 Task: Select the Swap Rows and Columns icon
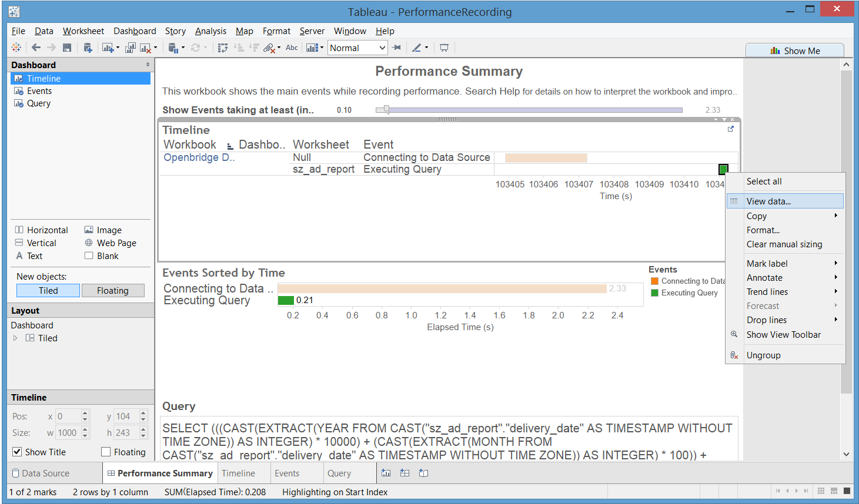(222, 48)
